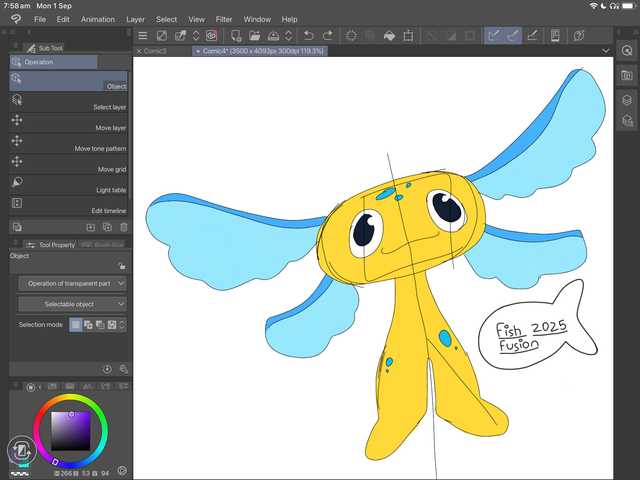
Task: Toggle the add-to-selection mode button
Action: 88,325
